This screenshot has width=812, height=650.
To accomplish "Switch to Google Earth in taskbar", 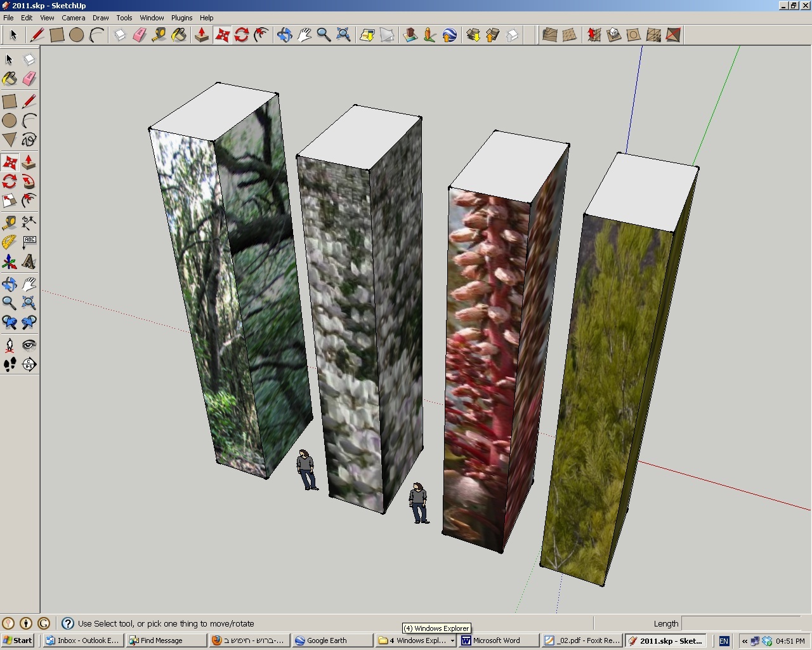I will tap(333, 640).
